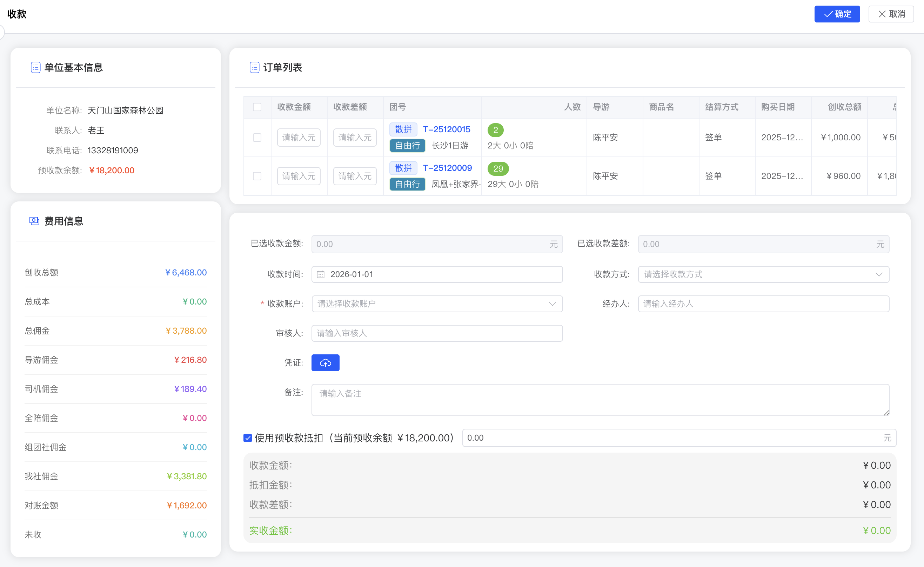Image resolution: width=924 pixels, height=567 pixels.
Task: Click the 费用信息 panel icon
Action: (34, 221)
